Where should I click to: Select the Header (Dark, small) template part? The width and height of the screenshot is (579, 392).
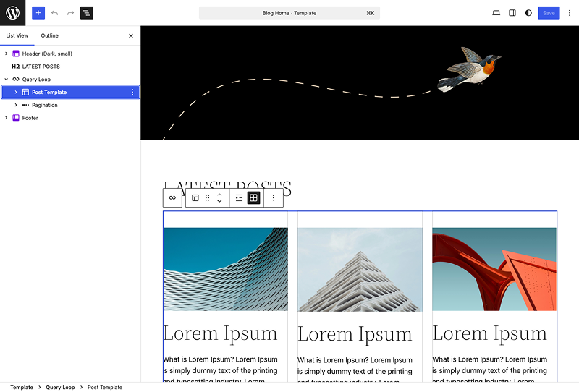(47, 54)
